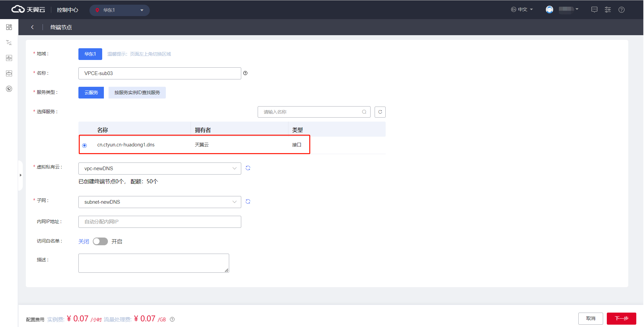Show the name field help tooltip icon
The width and height of the screenshot is (644, 327).
[245, 73]
